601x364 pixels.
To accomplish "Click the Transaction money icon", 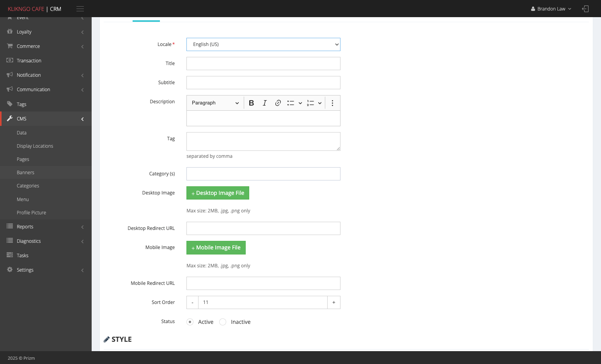I will pos(10,60).
